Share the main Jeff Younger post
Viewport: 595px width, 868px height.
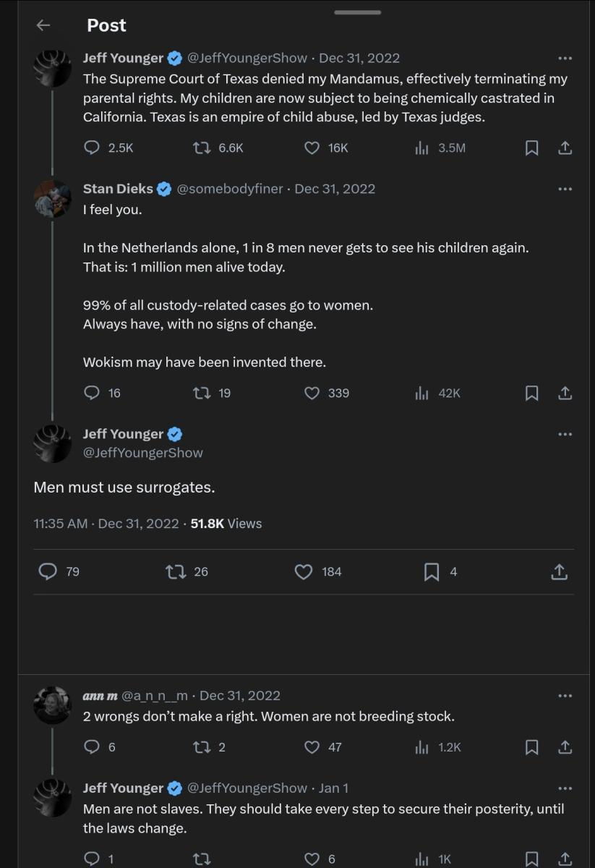(559, 571)
